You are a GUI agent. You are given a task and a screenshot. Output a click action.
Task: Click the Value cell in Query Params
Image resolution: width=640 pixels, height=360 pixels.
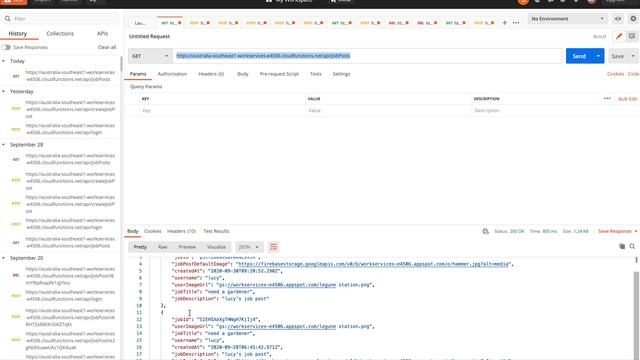(388, 111)
